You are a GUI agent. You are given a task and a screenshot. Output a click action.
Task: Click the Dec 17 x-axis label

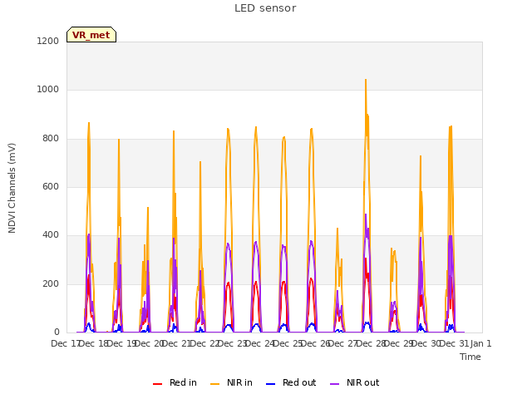click(x=65, y=343)
